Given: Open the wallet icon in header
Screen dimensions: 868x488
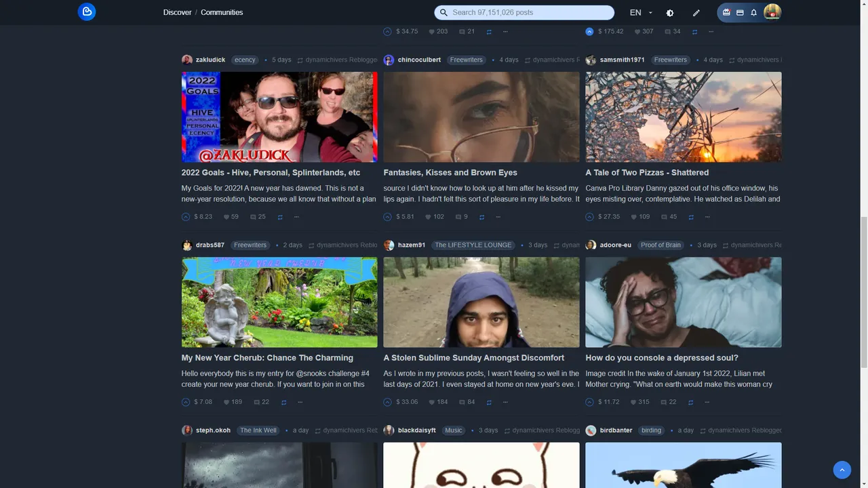Looking at the screenshot, I should [740, 12].
